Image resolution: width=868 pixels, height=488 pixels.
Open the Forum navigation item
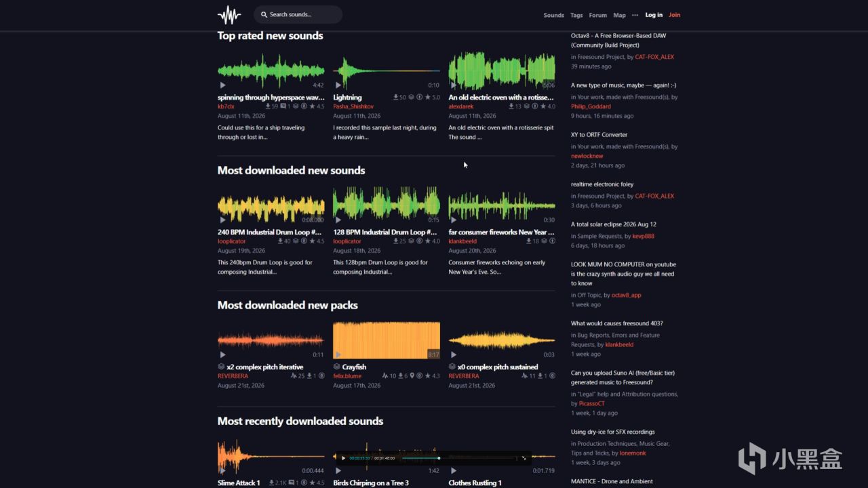pyautogui.click(x=598, y=15)
